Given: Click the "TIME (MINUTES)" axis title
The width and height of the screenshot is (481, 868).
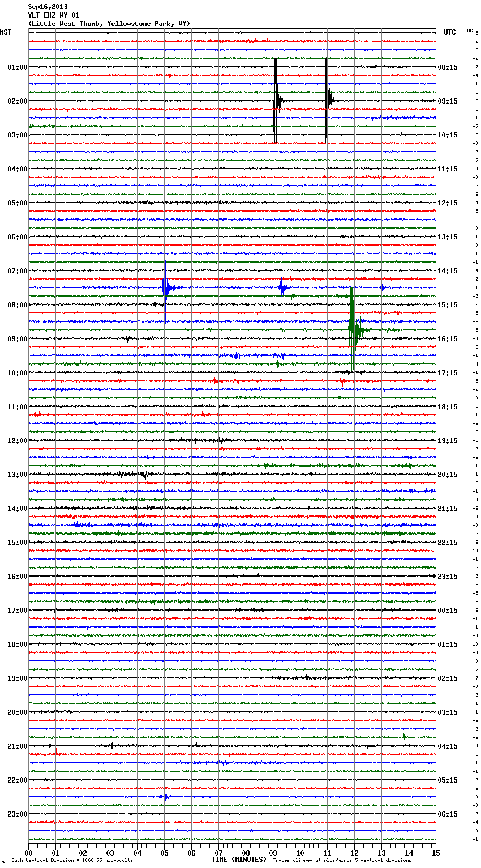Looking at the screenshot, I should (x=239, y=860).
